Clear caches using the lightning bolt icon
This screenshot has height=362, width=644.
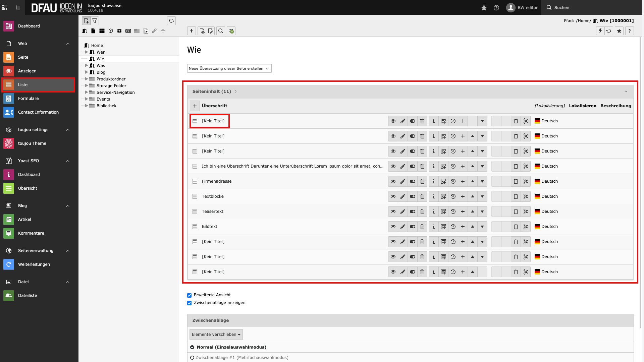[x=600, y=31]
